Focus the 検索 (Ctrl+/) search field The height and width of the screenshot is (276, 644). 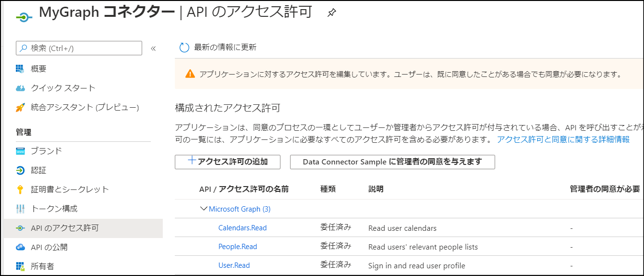[x=79, y=48]
